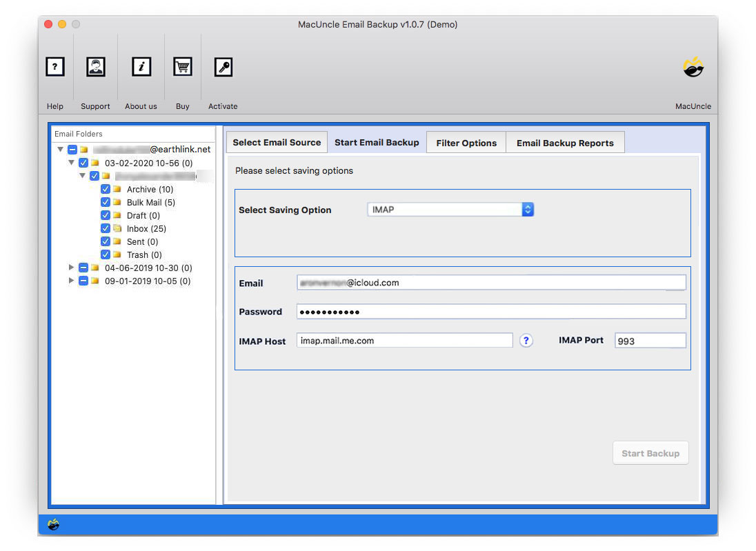Check the 09-01-2019 10-05 checkbox
Image resolution: width=756 pixels, height=551 pixels.
point(83,281)
